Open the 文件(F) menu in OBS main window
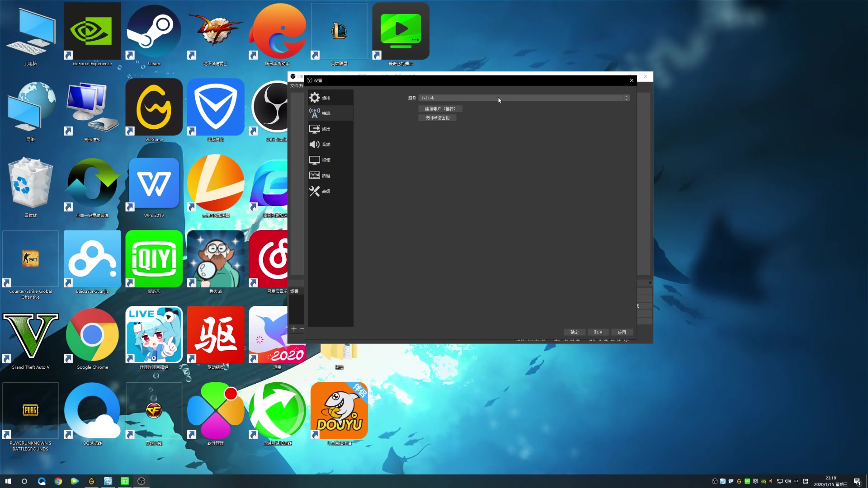868x488 pixels. click(297, 86)
